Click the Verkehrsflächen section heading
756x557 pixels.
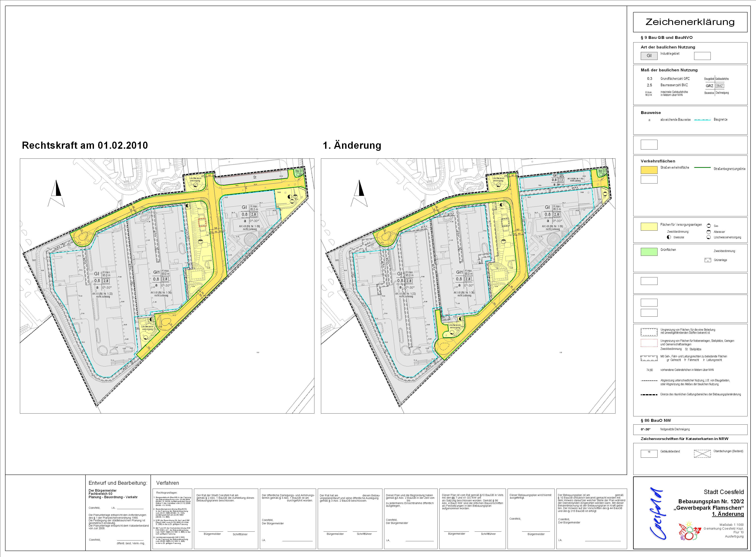[658, 161]
